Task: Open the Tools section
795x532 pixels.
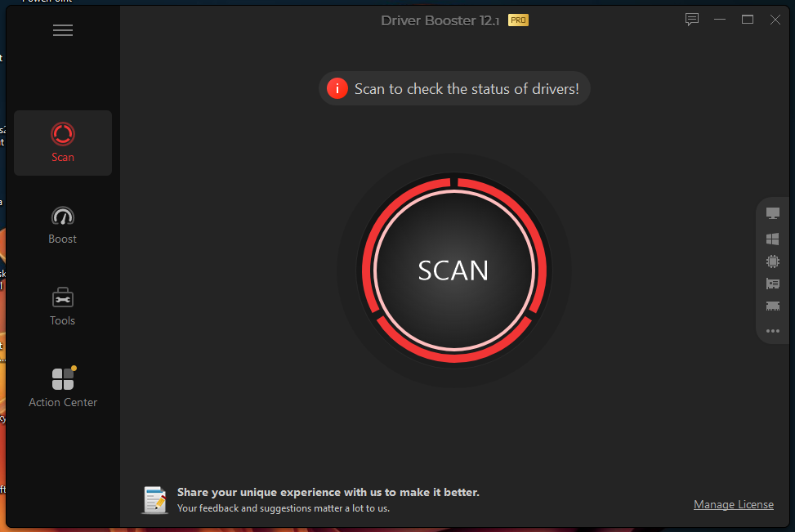Action: point(63,306)
